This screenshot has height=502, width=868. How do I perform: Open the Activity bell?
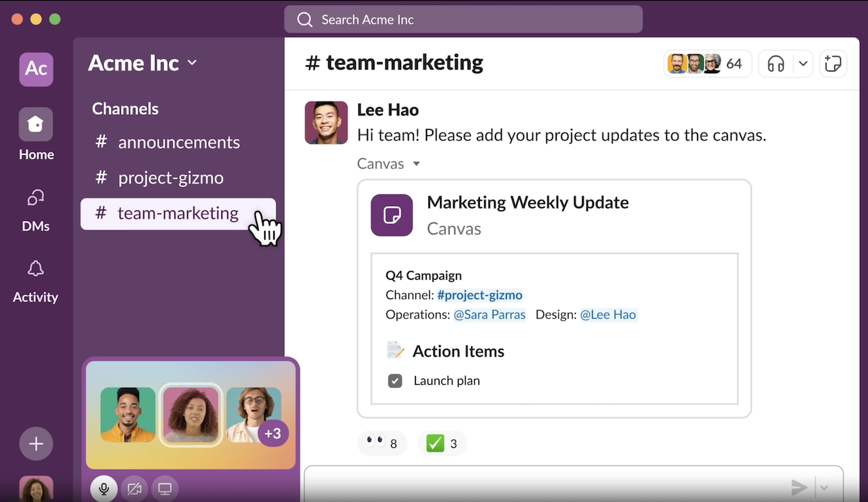36,281
